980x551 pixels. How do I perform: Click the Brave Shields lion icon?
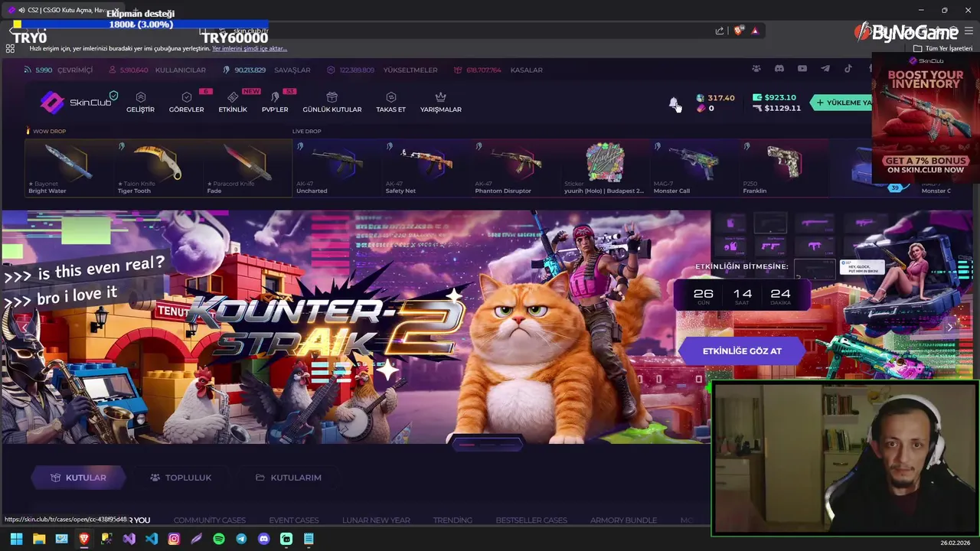738,31
